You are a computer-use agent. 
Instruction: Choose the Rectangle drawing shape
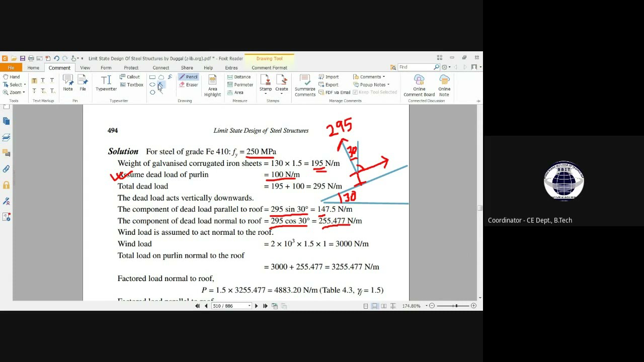tap(152, 77)
